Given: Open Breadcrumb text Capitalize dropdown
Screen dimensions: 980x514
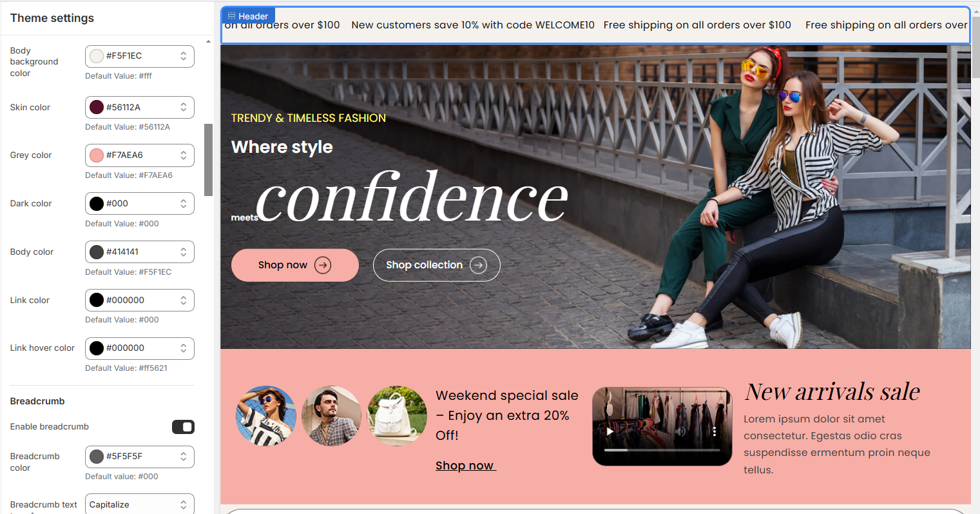Looking at the screenshot, I should pos(140,504).
